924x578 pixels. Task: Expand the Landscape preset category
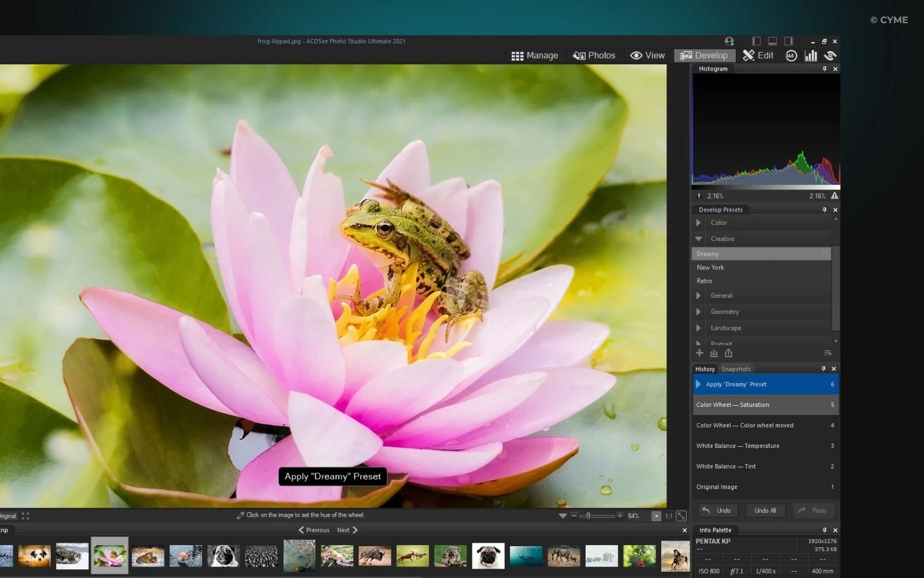coord(698,328)
